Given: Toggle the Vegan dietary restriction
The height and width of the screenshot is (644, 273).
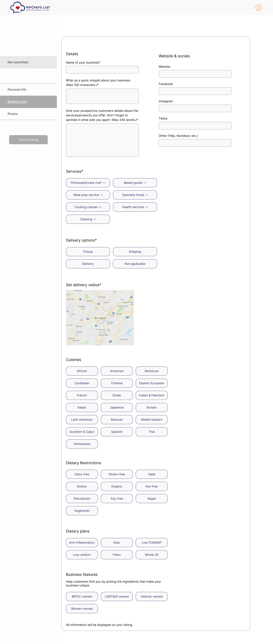Looking at the screenshot, I should (152, 498).
